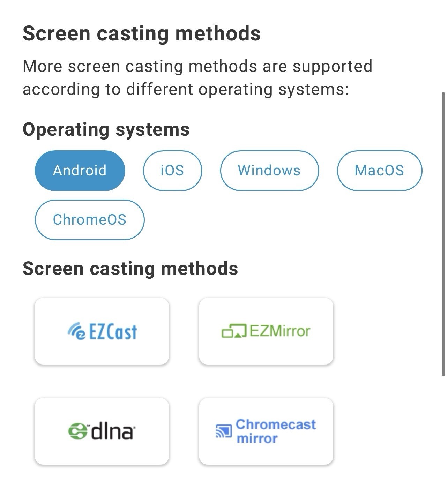This screenshot has width=448, height=496.
Task: Click the green dlna circular logo icon
Action: click(77, 431)
